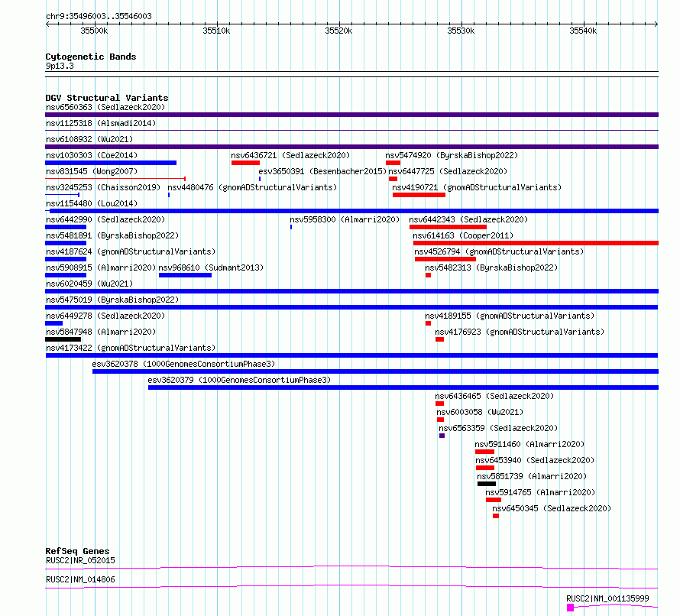Click the magenta exon box of RUSC2|NM_001135999

[x=570, y=608]
